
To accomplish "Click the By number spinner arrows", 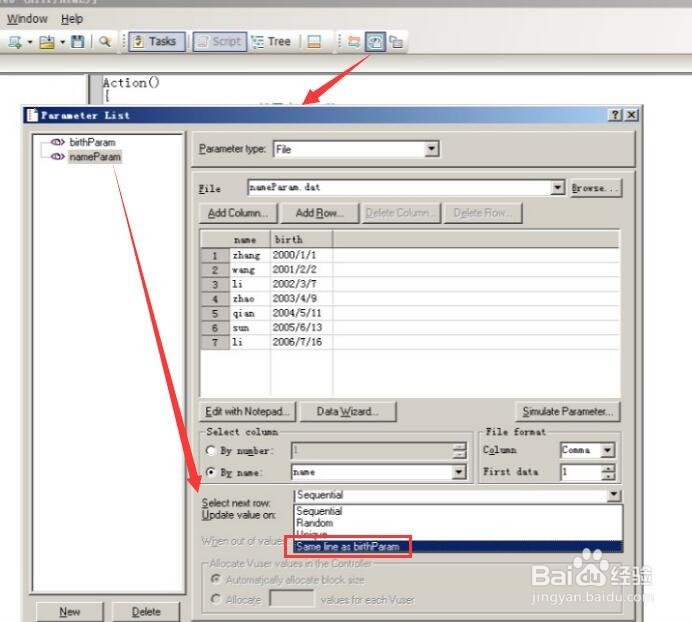I will click(x=459, y=451).
